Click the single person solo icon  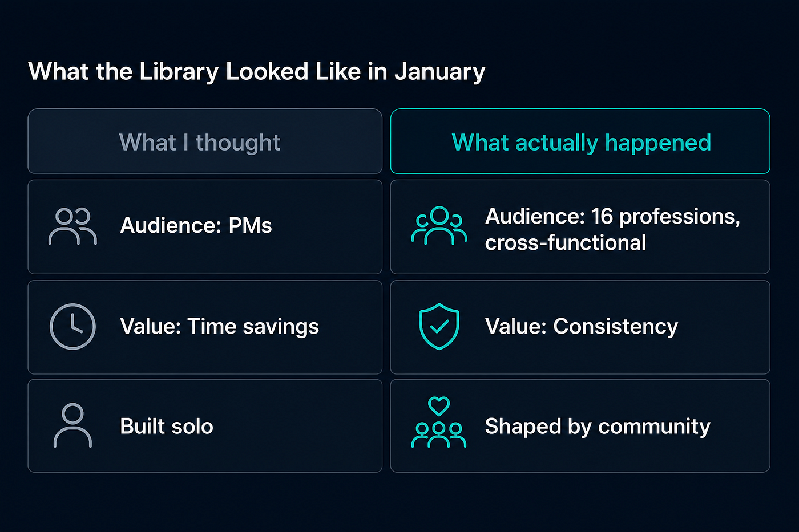[72, 425]
